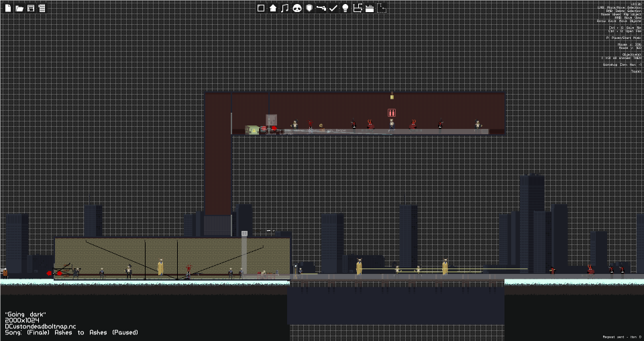Screen dimensions: 644x341
Task: Open the music note song selector
Action: [x=284, y=8]
